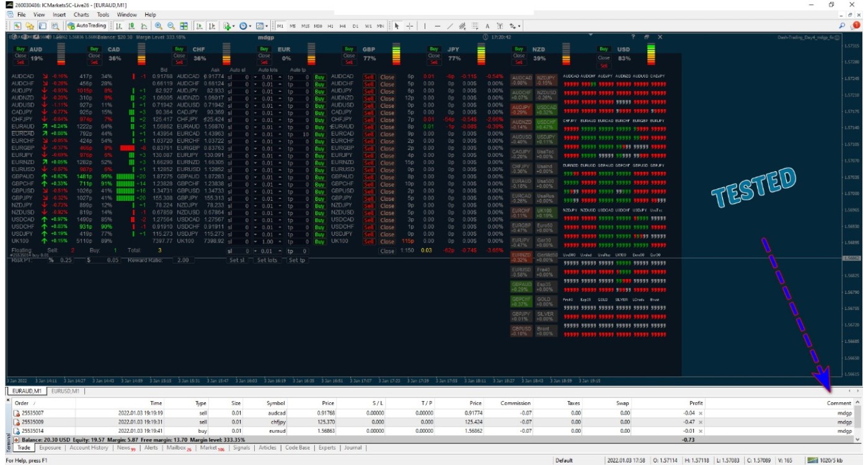Open the Indicators list dropdown arrow
Screen dimensions: 868x465
[234, 26]
